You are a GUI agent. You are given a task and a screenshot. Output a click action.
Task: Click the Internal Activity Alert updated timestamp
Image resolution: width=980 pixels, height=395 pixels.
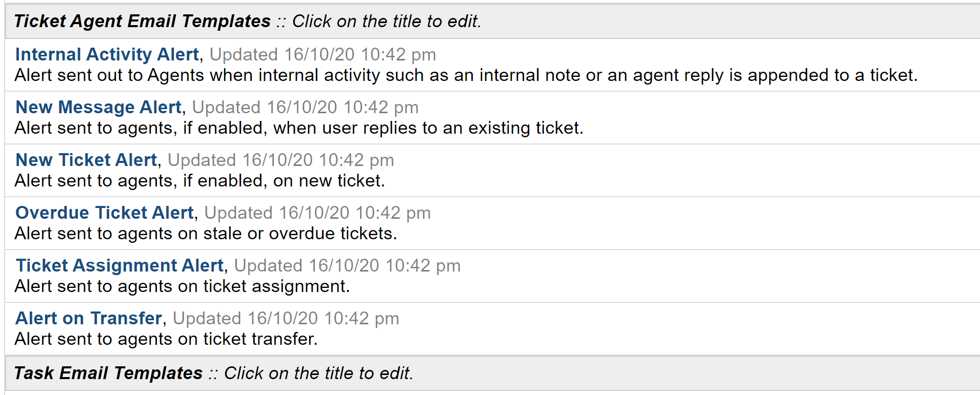323,54
